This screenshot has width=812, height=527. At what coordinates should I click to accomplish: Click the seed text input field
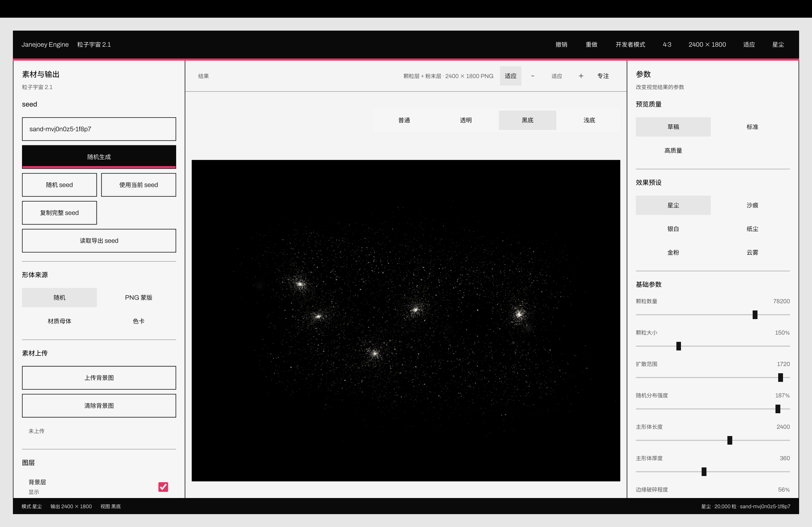[x=99, y=129]
